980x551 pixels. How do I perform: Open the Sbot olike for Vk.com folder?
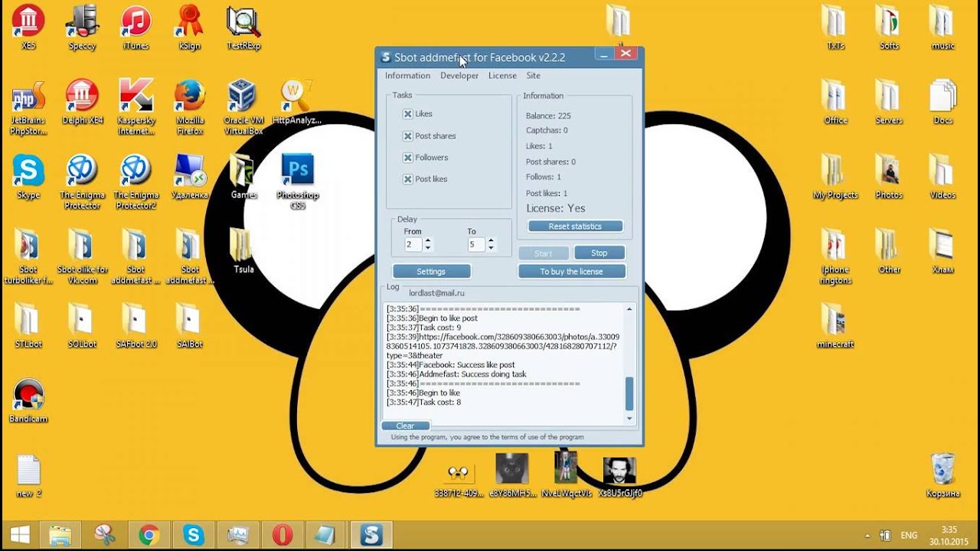click(82, 256)
